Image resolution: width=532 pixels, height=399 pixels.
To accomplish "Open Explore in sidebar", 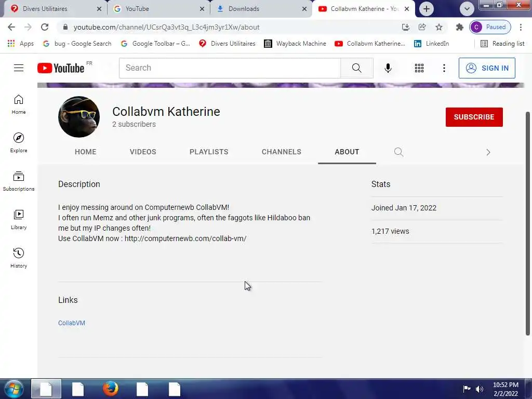I will 19,142.
